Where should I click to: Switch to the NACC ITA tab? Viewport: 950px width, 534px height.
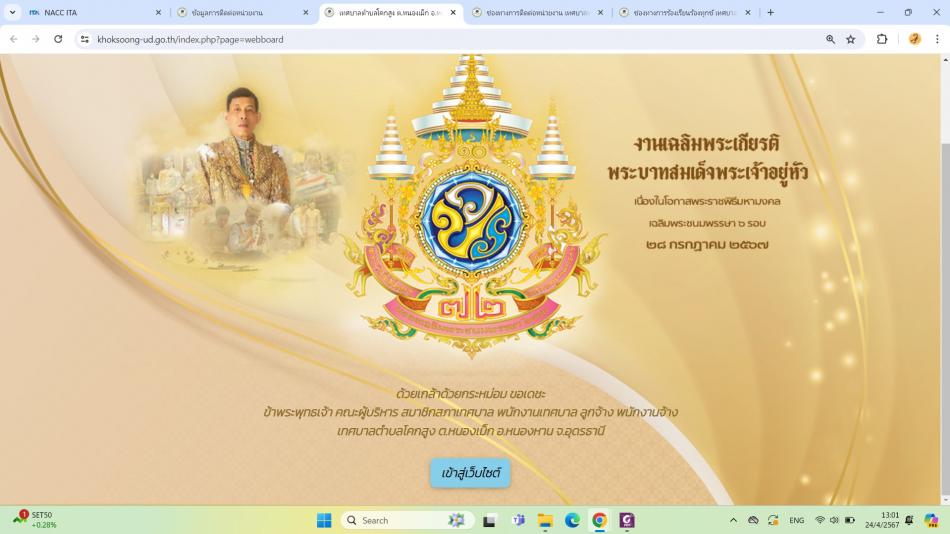tap(91, 12)
